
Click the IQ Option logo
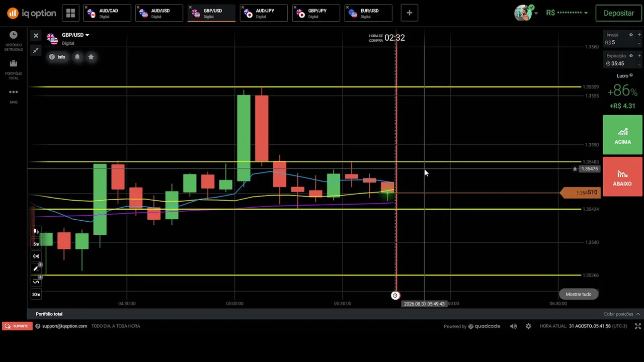click(x=31, y=13)
